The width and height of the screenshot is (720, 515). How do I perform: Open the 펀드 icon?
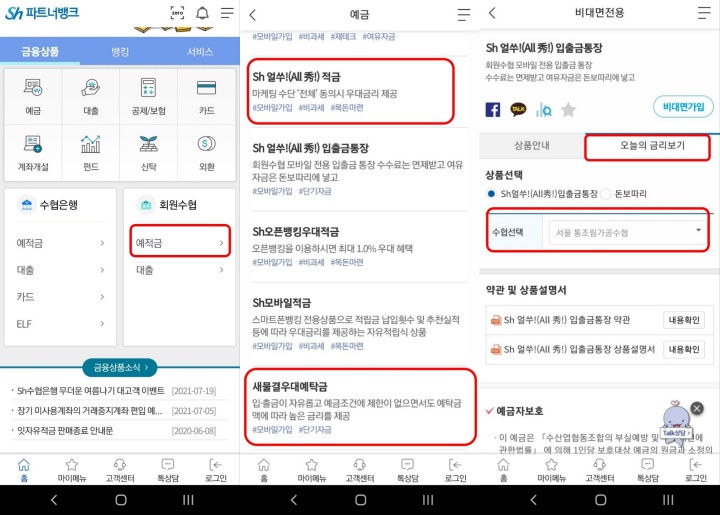coord(91,152)
